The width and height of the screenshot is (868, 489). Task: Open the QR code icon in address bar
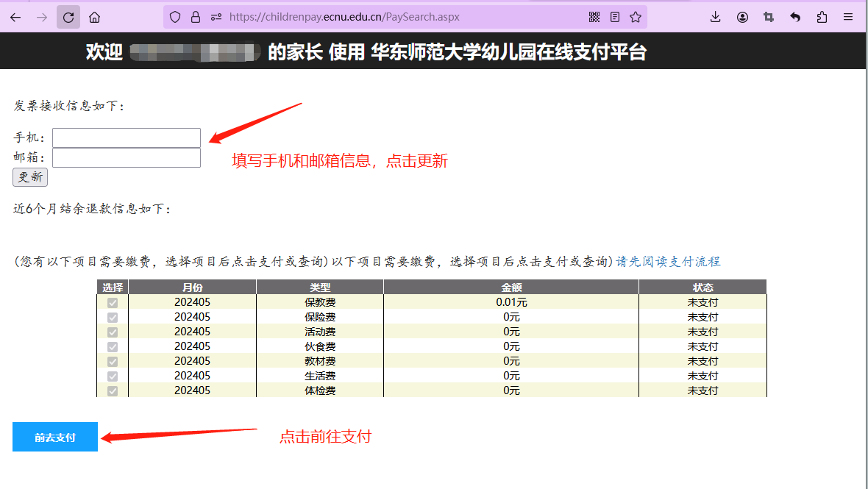(x=594, y=17)
